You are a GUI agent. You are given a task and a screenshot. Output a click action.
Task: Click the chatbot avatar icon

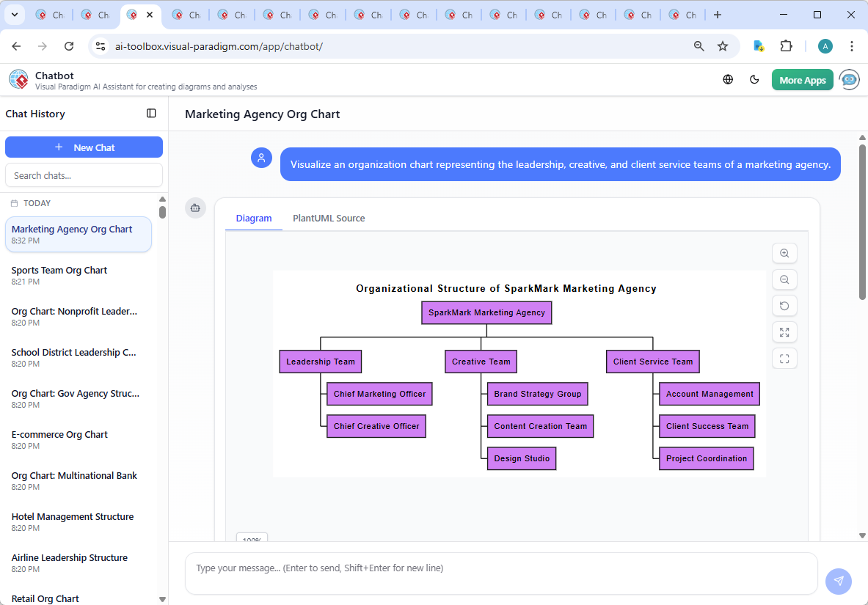click(x=850, y=80)
